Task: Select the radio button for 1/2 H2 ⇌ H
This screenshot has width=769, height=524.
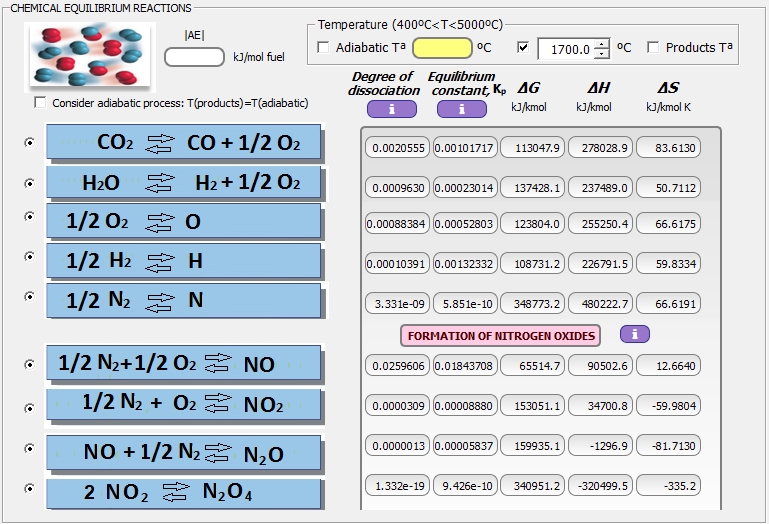Action: point(29,257)
